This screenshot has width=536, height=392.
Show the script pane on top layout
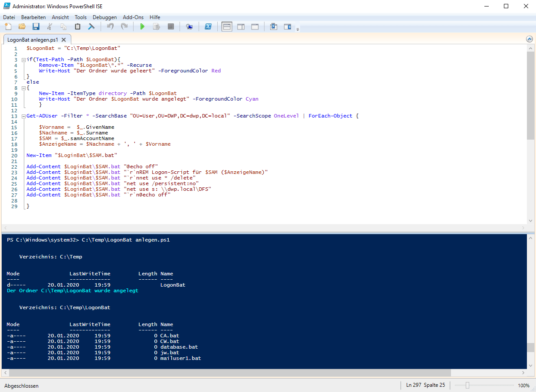tap(227, 27)
